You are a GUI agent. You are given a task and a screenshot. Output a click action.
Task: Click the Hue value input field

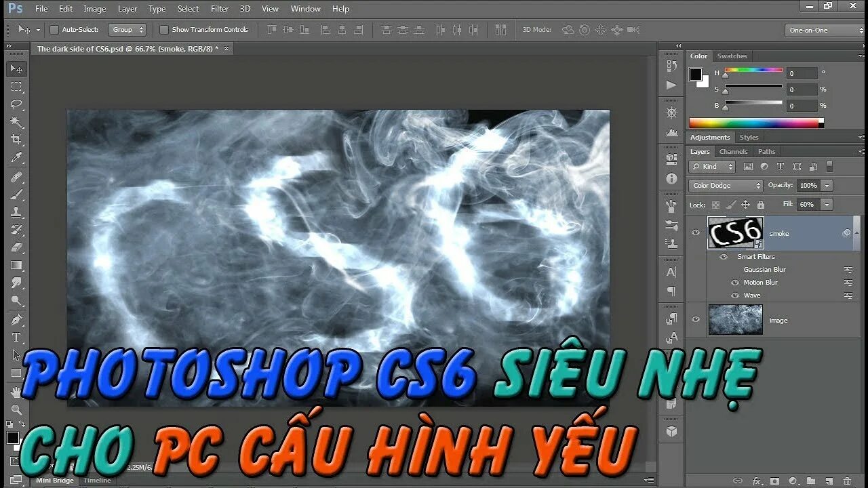tap(802, 73)
